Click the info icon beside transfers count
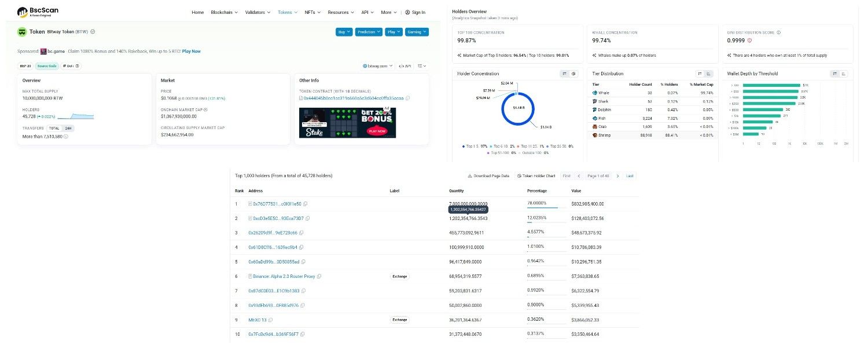This screenshot has width=868, height=348. tap(65, 137)
